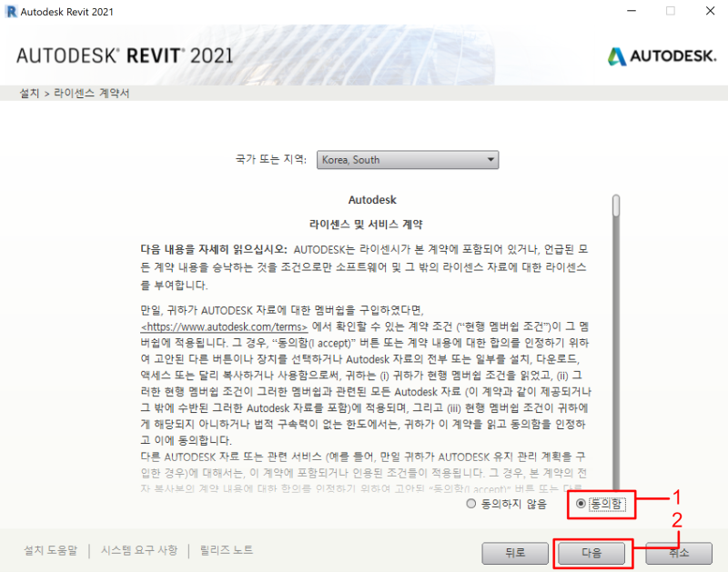Screen dimensions: 728x572
Task: Click the 설치 breadcrumb item
Action: (29, 94)
